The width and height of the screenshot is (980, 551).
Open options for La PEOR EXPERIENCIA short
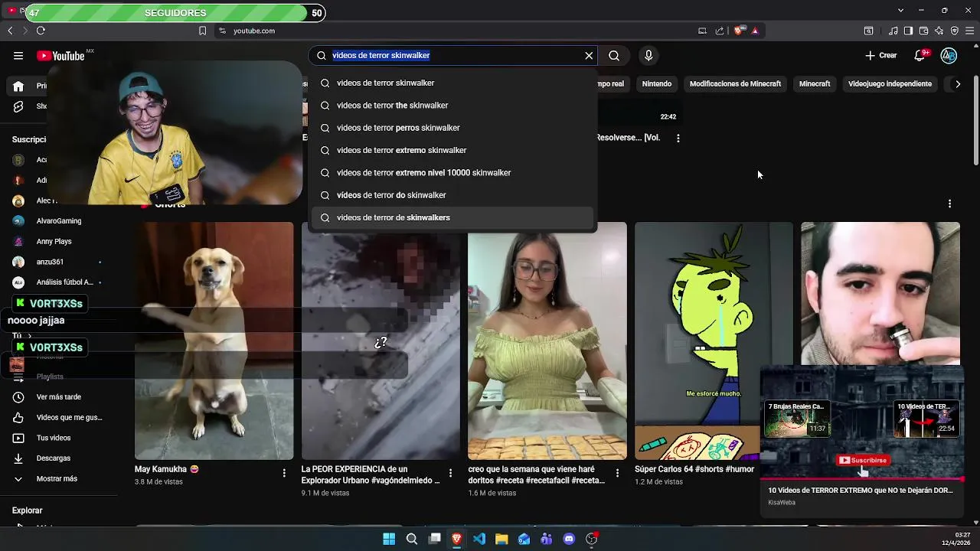point(451,473)
